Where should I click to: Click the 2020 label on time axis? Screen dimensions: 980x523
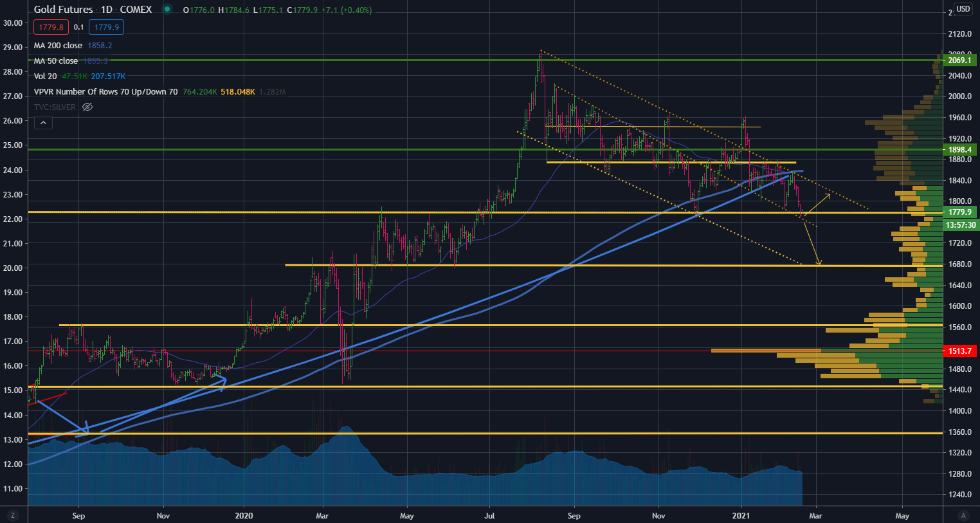[244, 515]
